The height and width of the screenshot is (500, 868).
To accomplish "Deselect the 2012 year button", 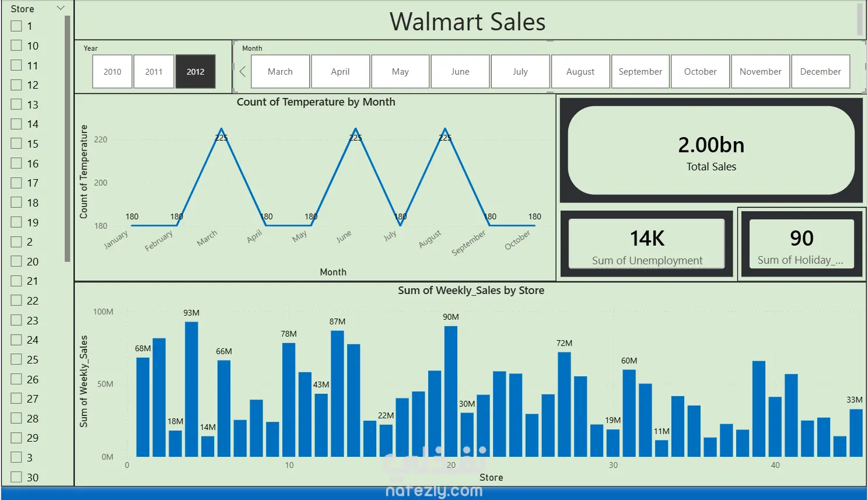I will pyautogui.click(x=195, y=72).
